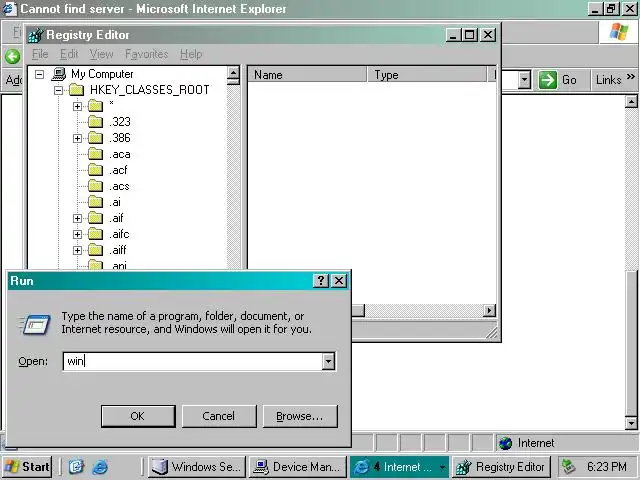640x480 pixels.
Task: Click the Internet zone globe in status bar
Action: pyautogui.click(x=505, y=443)
